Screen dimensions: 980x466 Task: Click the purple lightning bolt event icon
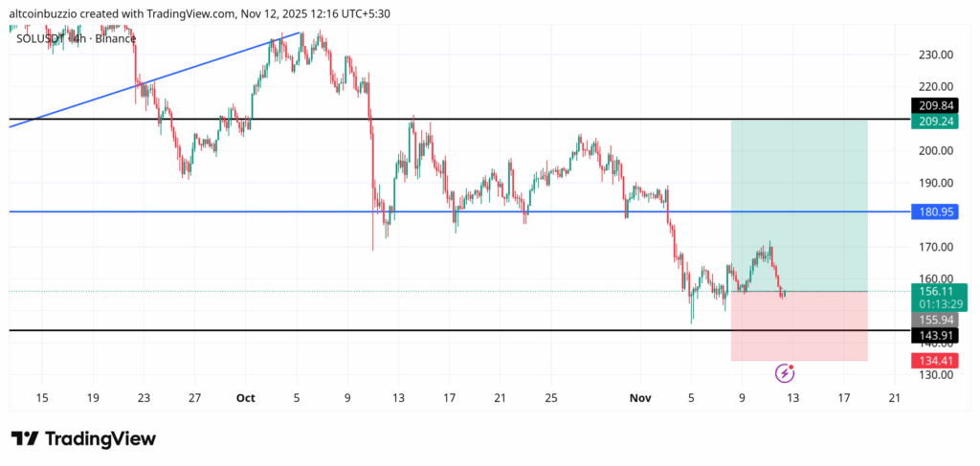point(785,372)
